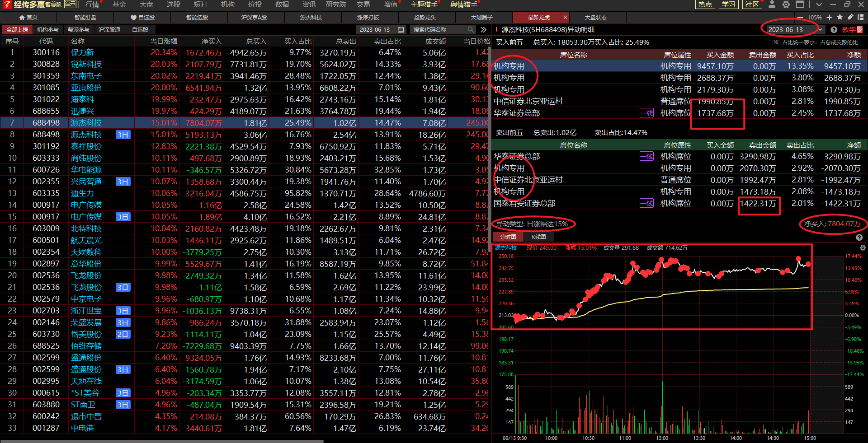Switch to the 趋势龙头 tab
This screenshot has width=868, height=443.
[x=425, y=18]
